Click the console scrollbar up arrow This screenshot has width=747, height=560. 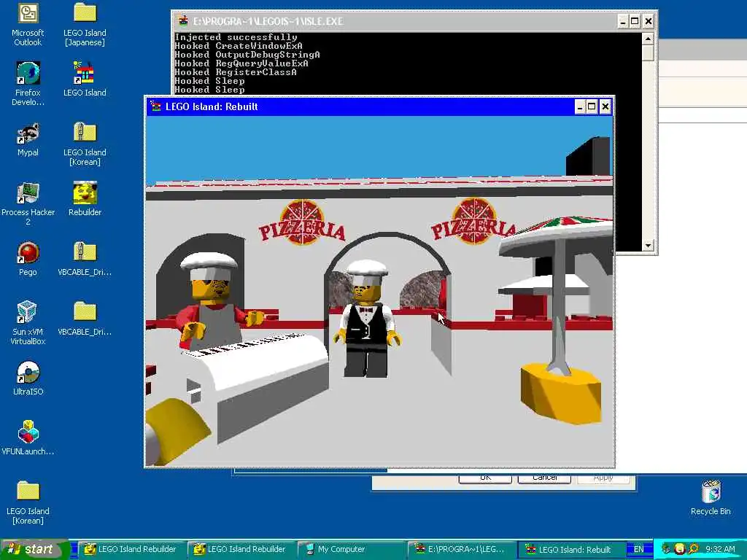[648, 38]
